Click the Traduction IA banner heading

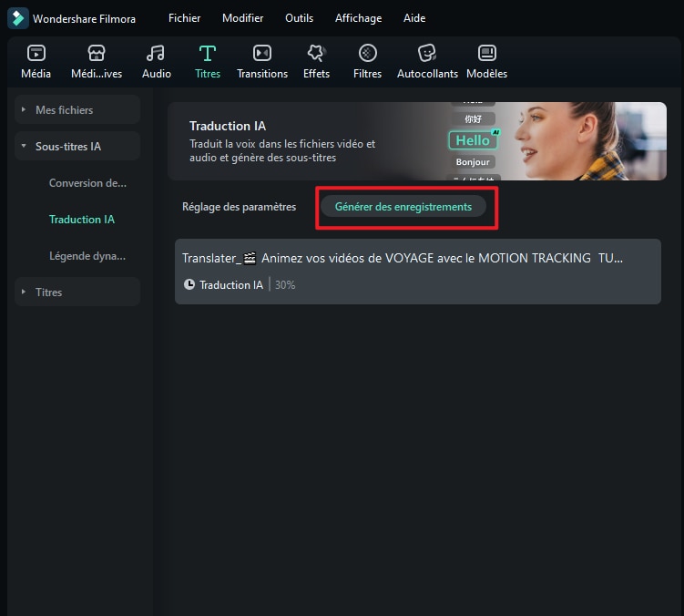[x=228, y=126]
